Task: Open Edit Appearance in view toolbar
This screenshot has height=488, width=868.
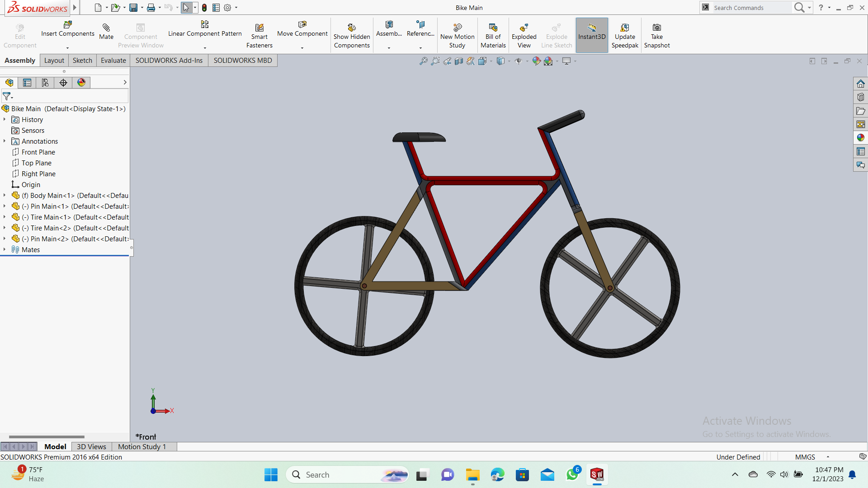Action: click(536, 61)
